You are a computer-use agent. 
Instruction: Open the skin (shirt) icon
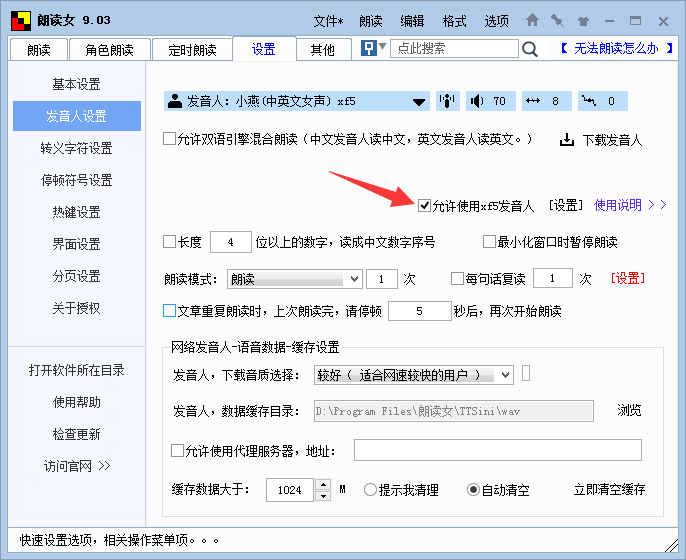click(x=583, y=21)
